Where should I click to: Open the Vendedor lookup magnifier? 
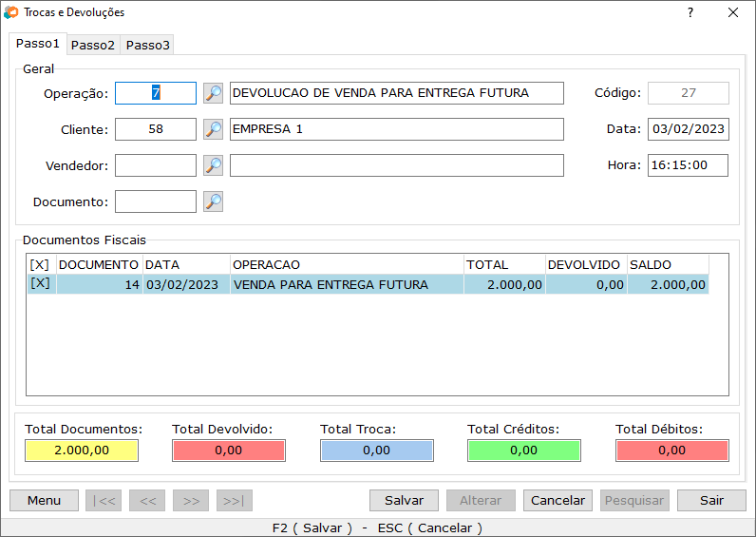pyautogui.click(x=213, y=165)
